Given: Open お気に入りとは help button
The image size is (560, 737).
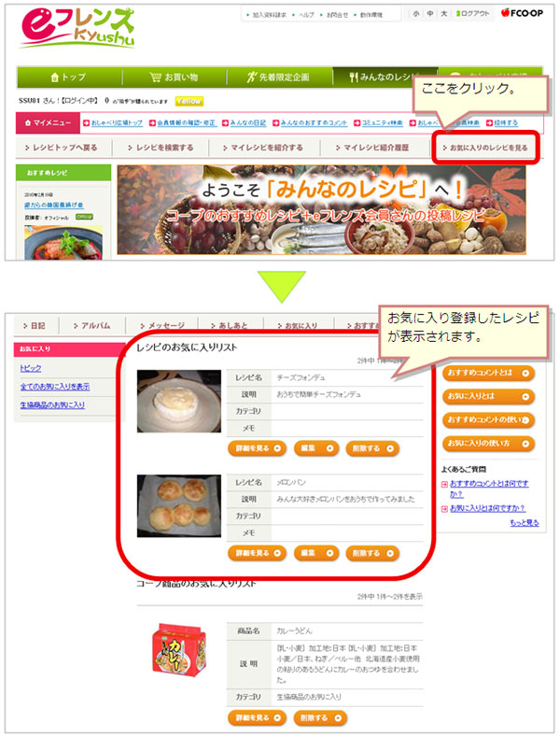Looking at the screenshot, I should coord(488,396).
